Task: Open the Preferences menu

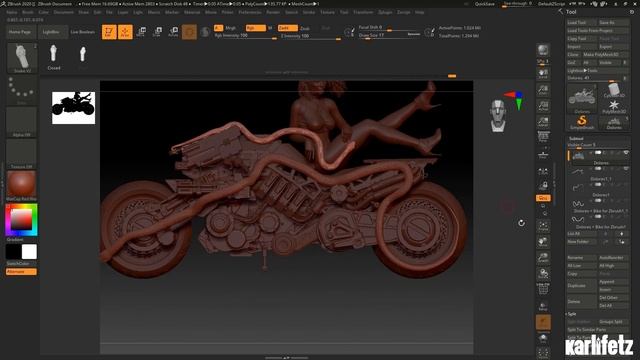Action: point(250,12)
